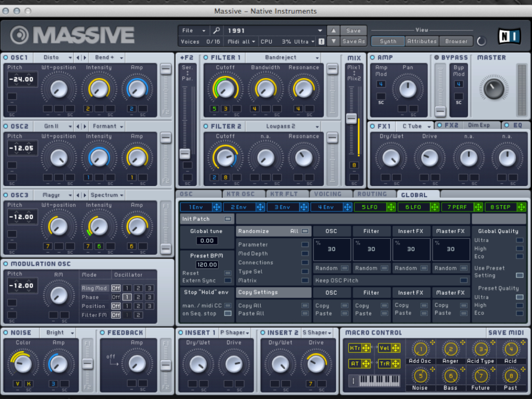This screenshot has width=532, height=399.
Task: Switch to the Routing tab
Action: tap(375, 194)
